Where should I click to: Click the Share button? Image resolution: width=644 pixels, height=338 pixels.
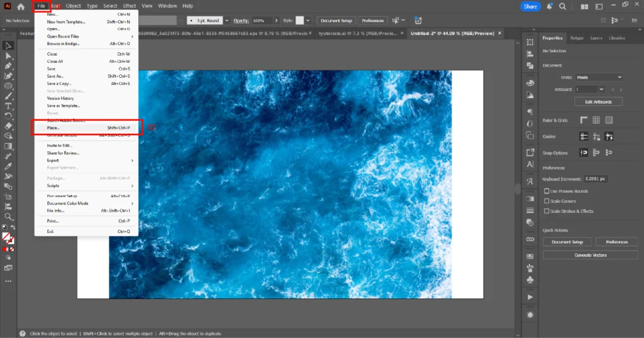pyautogui.click(x=530, y=6)
